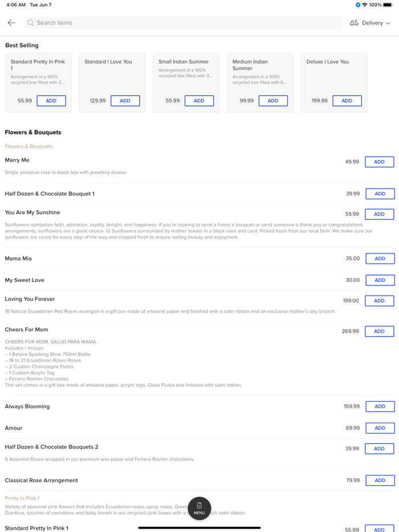Add Medium Indian Summer to cart
This screenshot has height=532, width=399.
(x=273, y=101)
